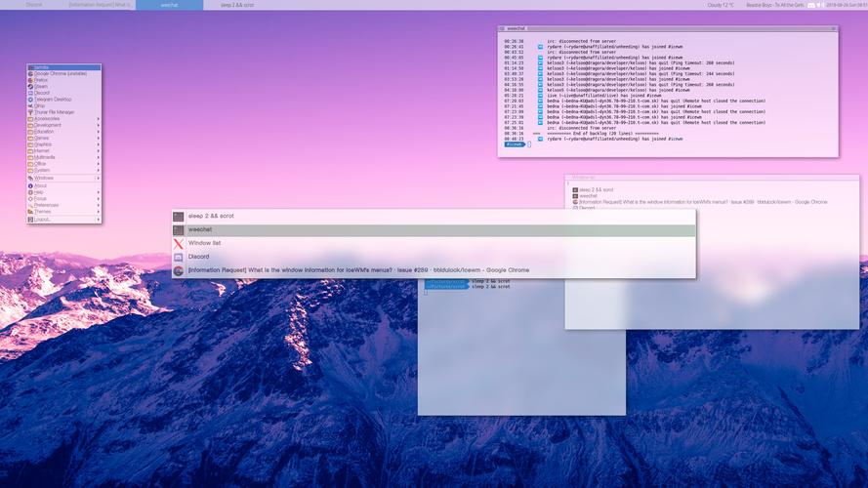
Task: Click the Themes folder icon in root menu
Action: coord(30,212)
